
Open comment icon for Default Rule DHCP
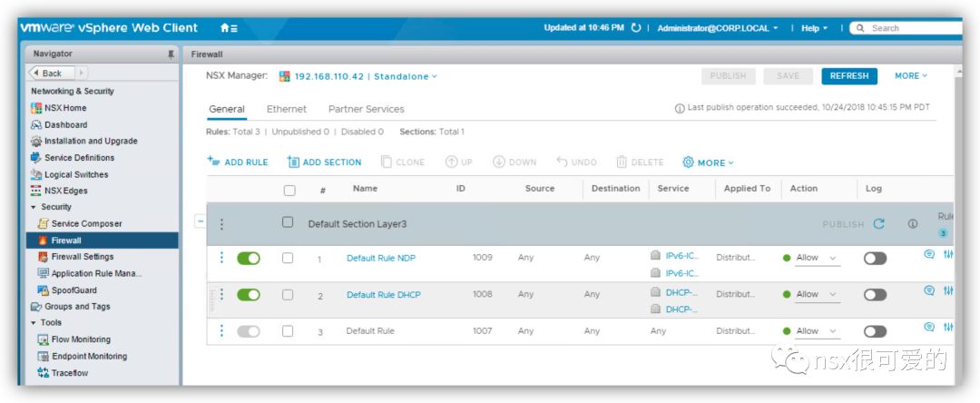(929, 290)
